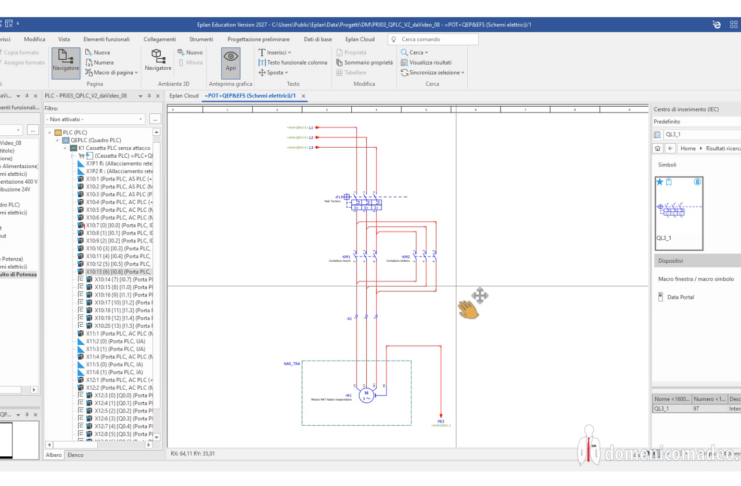Open the Modifica ribbon tab
The height and width of the screenshot is (486, 741).
click(x=34, y=39)
